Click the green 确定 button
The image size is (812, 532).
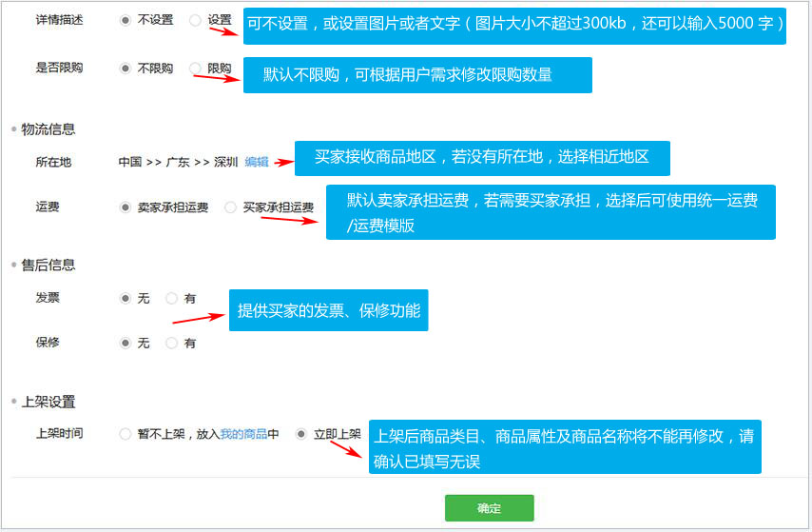(489, 508)
